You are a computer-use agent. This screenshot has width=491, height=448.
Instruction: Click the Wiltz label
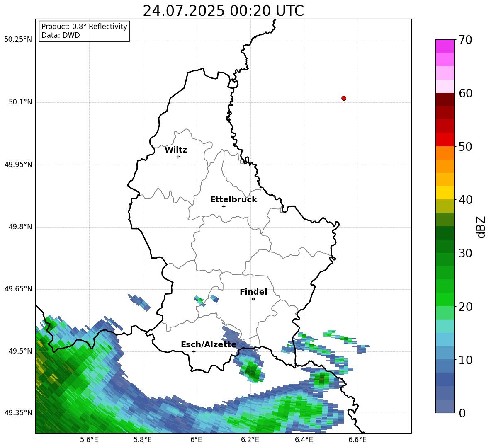pyautogui.click(x=176, y=150)
